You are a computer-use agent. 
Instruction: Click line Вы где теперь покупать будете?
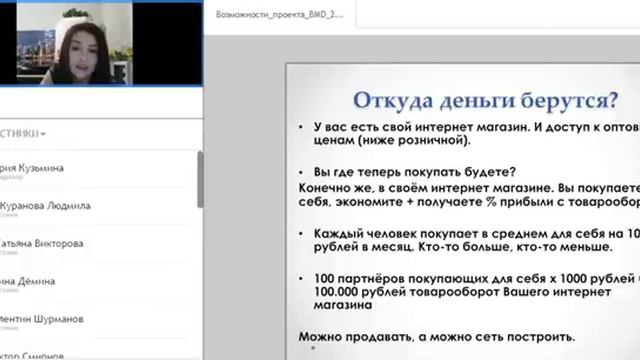(x=415, y=172)
